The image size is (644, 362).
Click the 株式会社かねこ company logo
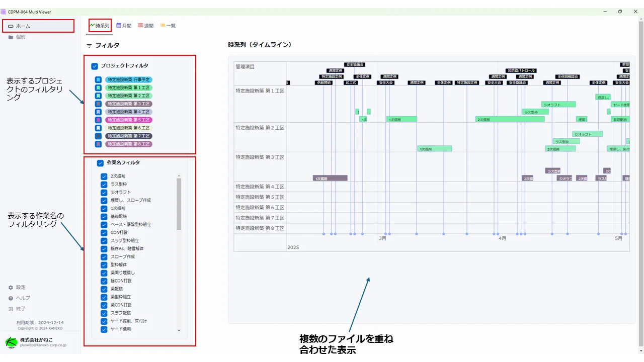[x=11, y=342]
